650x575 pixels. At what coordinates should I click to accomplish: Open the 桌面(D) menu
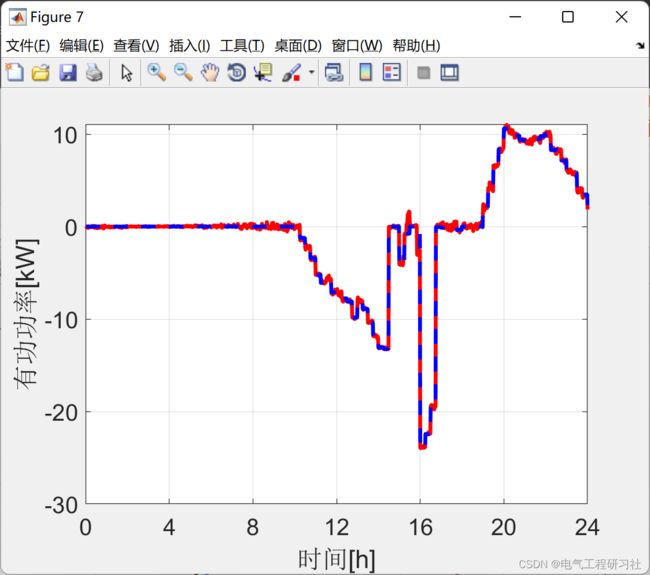tap(298, 46)
